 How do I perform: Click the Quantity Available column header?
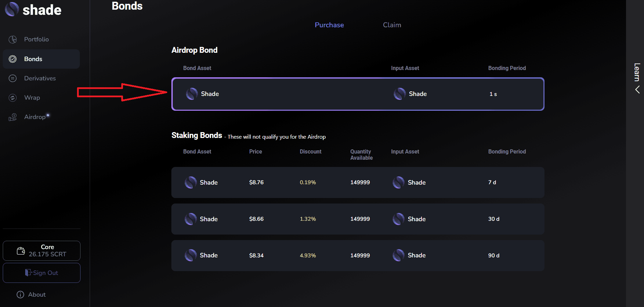coord(361,155)
